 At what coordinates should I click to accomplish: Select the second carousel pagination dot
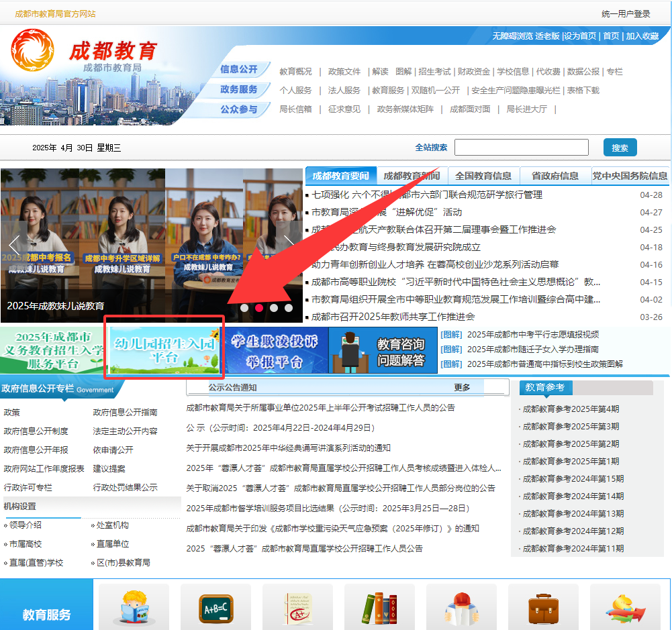tap(259, 308)
